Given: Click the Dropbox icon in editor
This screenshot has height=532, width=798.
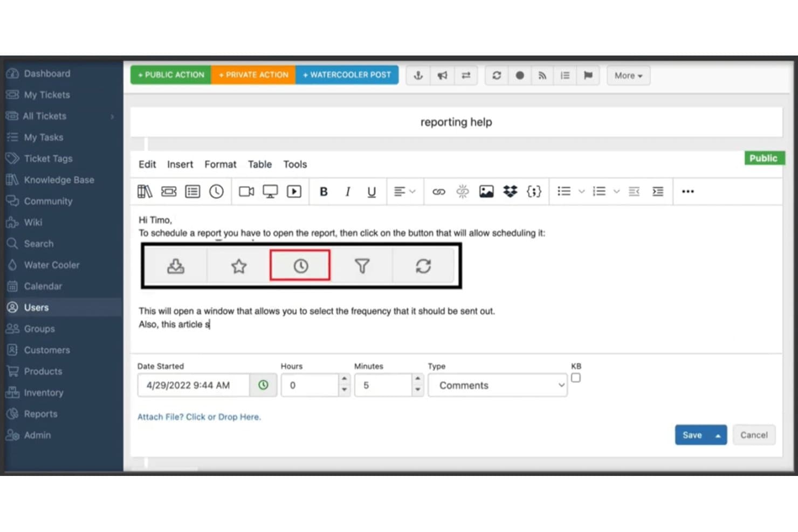Looking at the screenshot, I should coord(510,191).
